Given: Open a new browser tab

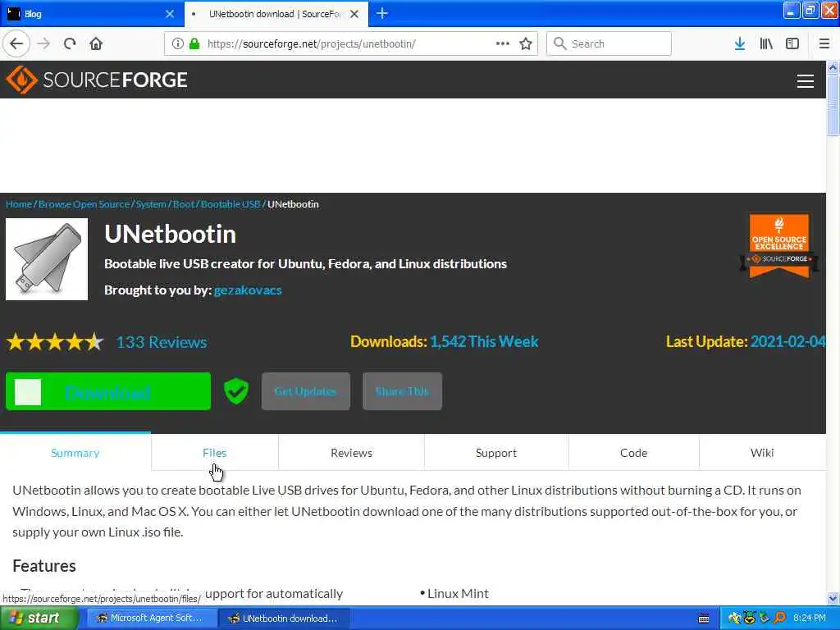Looking at the screenshot, I should 382,13.
